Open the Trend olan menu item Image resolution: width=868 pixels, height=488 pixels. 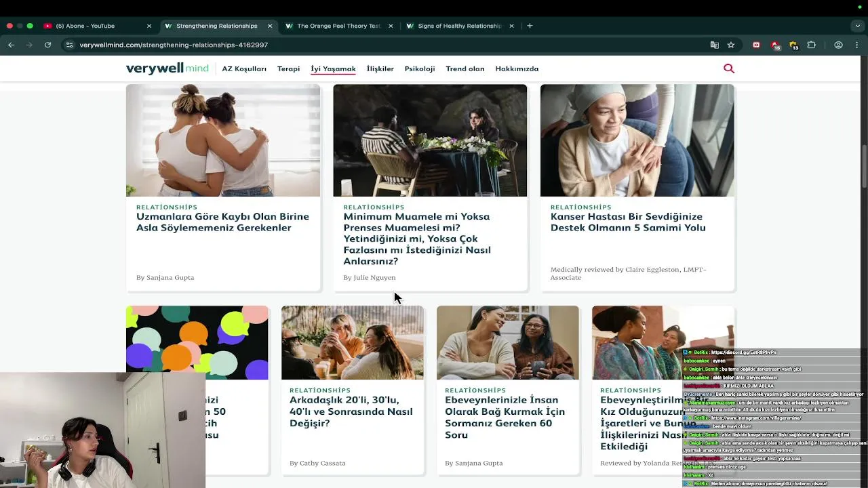[x=465, y=68]
